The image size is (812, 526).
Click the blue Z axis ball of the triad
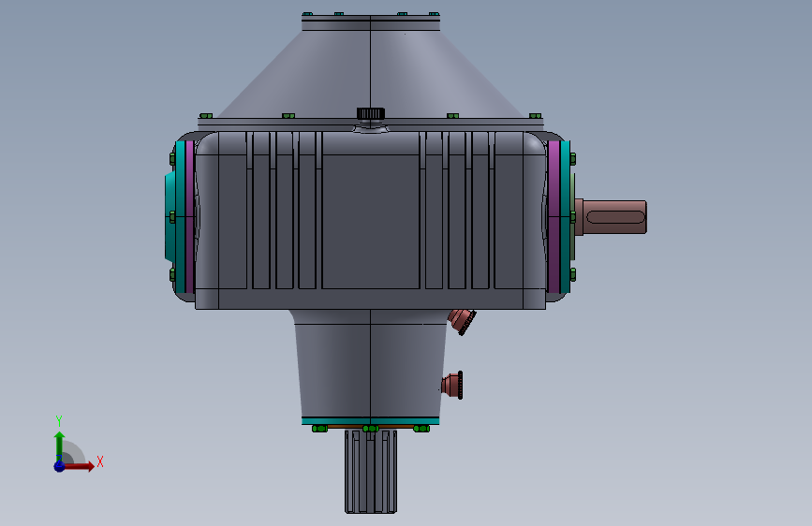[60, 466]
